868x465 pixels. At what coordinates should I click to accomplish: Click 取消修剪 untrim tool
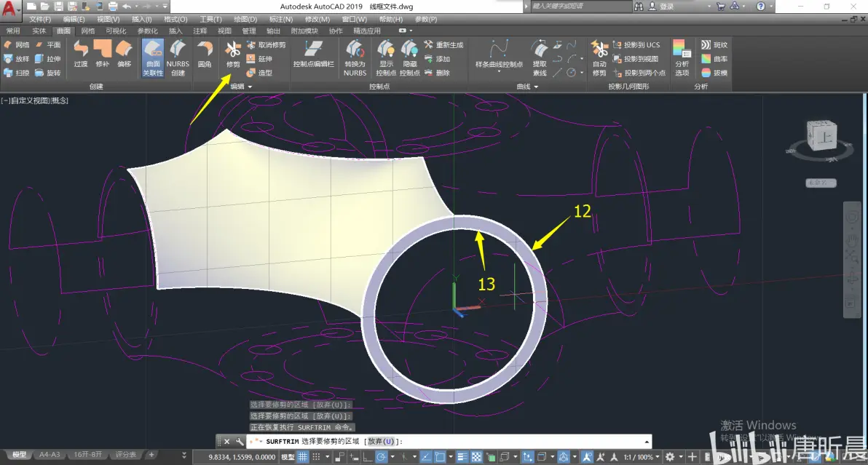point(267,45)
